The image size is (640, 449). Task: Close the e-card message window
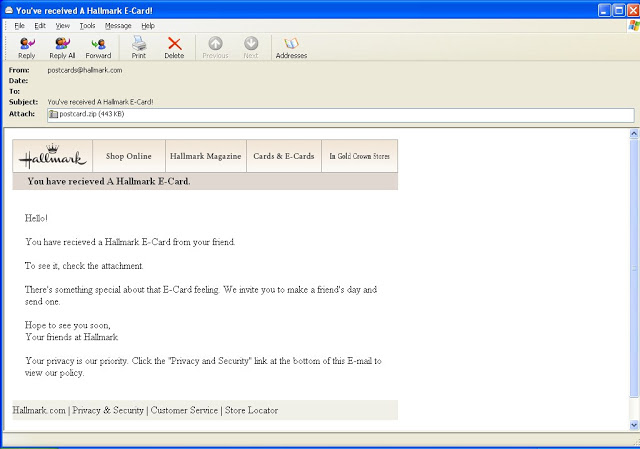[x=633, y=10]
